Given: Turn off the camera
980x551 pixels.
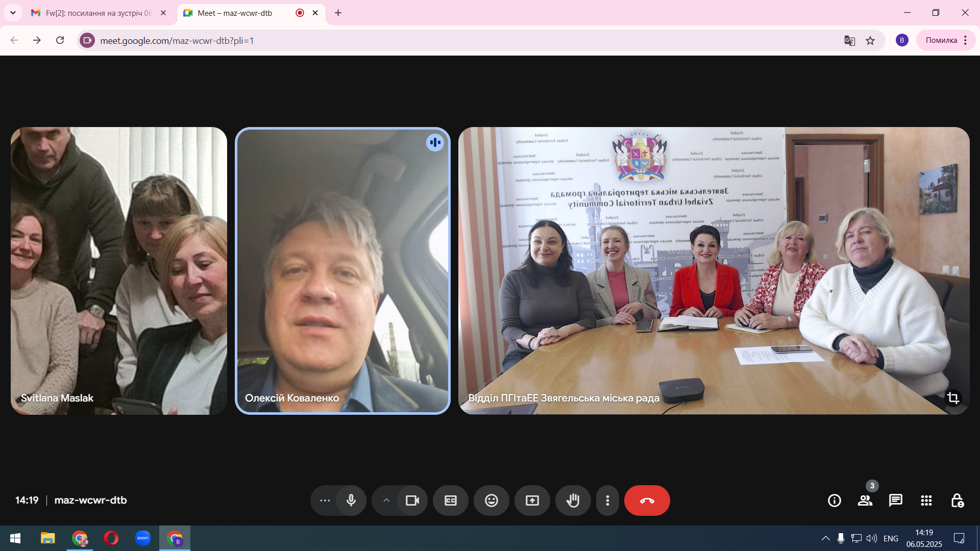Looking at the screenshot, I should click(412, 500).
